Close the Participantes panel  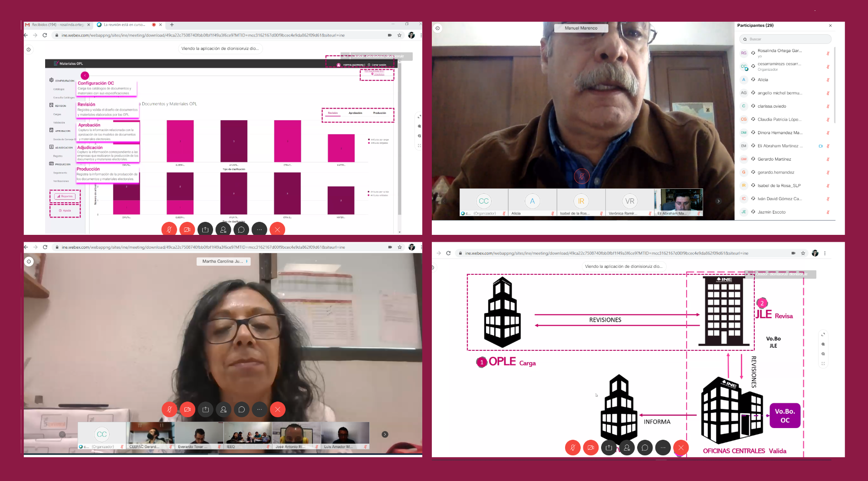[830, 26]
